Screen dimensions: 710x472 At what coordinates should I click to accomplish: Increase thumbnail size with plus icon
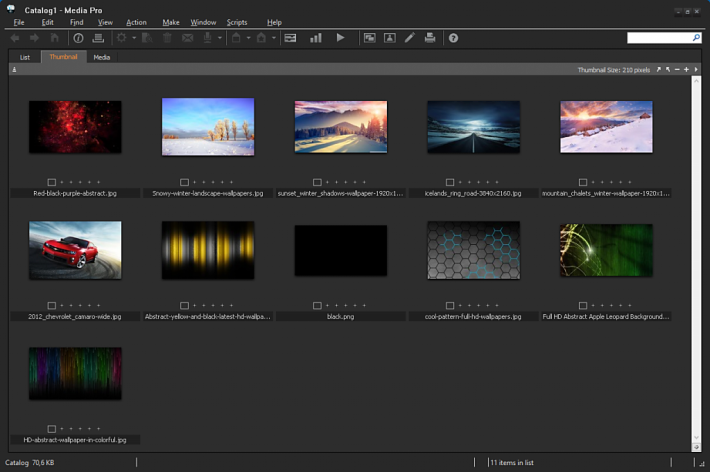(x=686, y=70)
